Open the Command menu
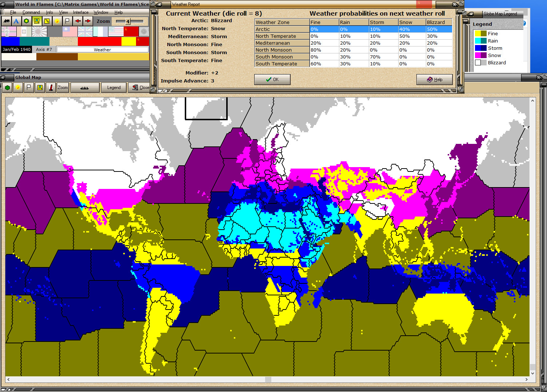Viewport: 547px width, 392px height. pyautogui.click(x=31, y=12)
